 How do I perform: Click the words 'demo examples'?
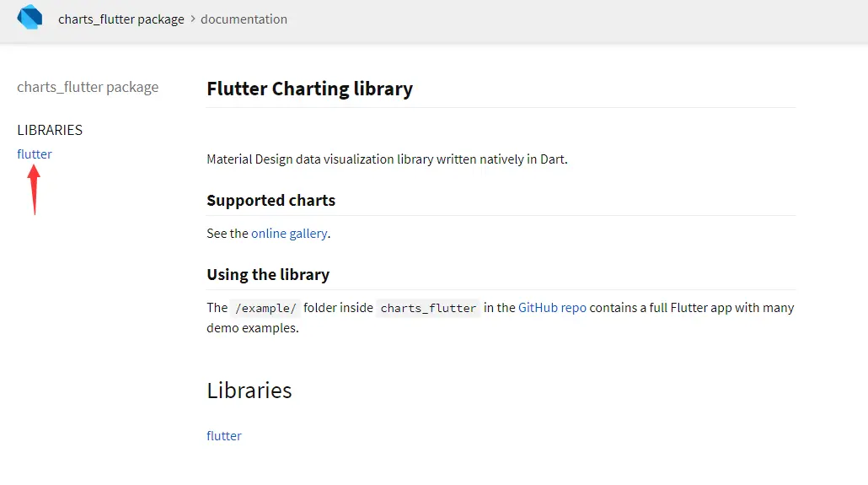click(253, 328)
